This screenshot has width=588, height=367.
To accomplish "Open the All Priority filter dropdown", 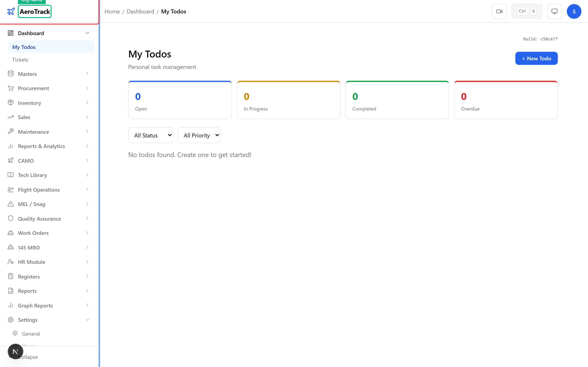I will 199,135.
